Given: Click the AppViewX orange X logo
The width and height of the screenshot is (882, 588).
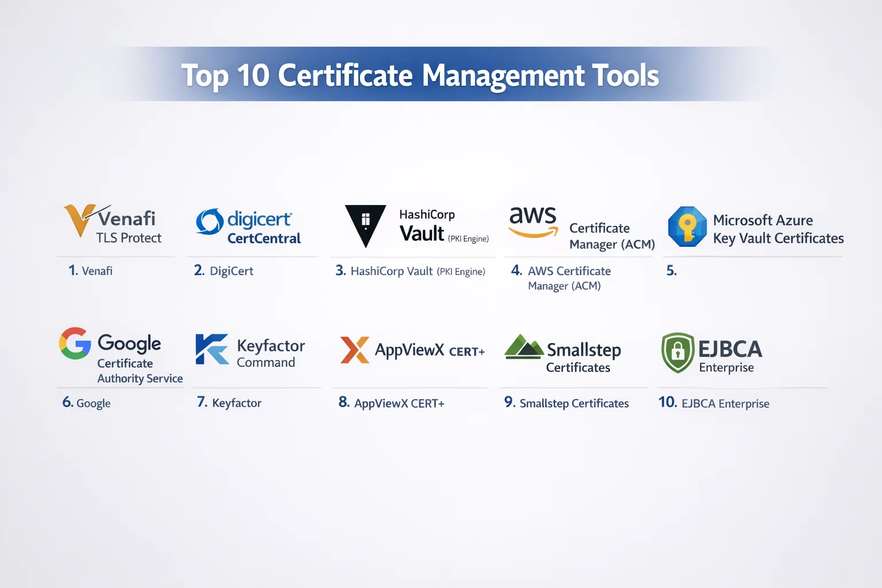Looking at the screenshot, I should click(354, 350).
